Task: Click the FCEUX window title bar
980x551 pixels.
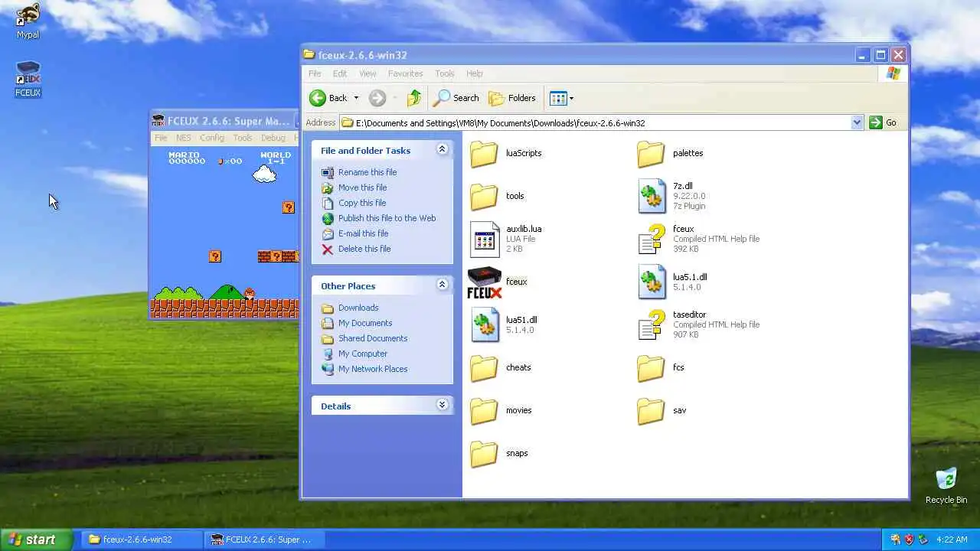Action: (224, 120)
